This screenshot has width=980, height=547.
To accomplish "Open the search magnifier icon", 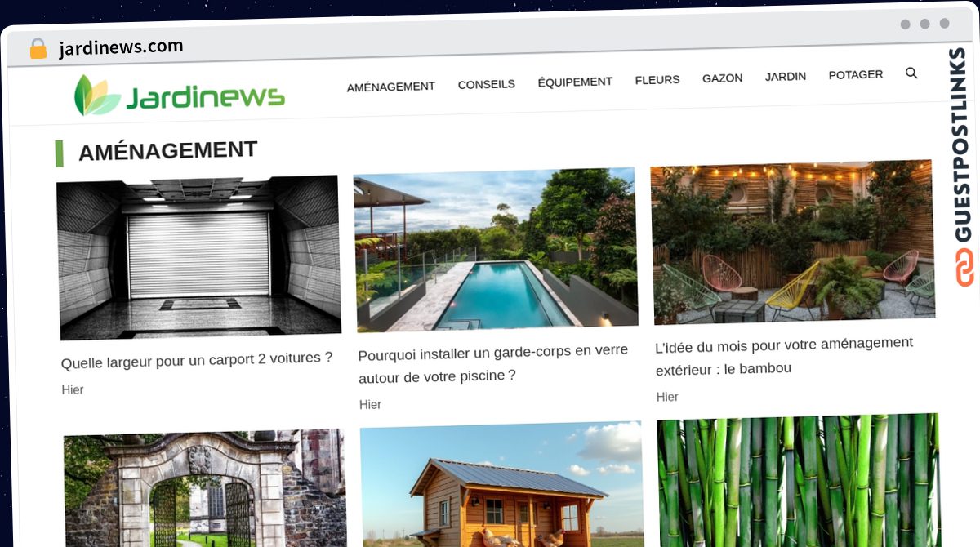I will tap(911, 73).
